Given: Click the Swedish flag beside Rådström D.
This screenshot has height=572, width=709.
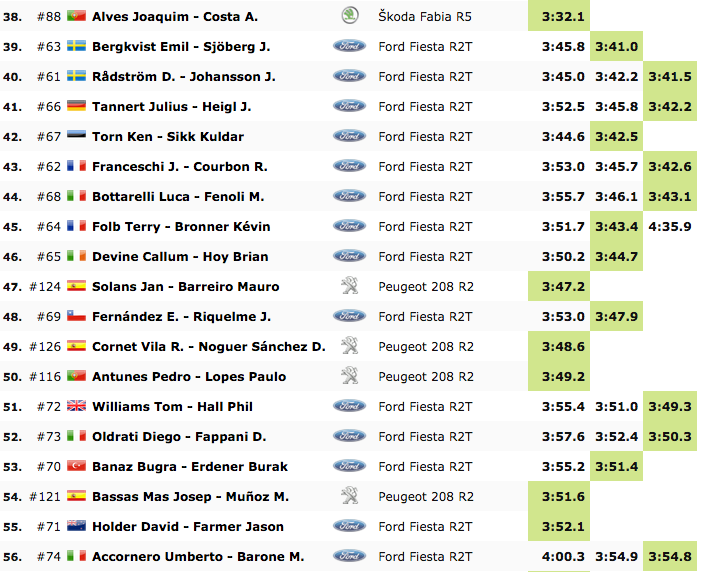Looking at the screenshot, I should click(x=76, y=76).
